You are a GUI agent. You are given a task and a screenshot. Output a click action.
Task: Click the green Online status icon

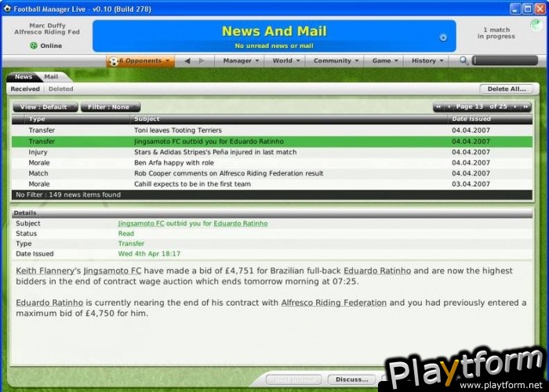[x=34, y=45]
